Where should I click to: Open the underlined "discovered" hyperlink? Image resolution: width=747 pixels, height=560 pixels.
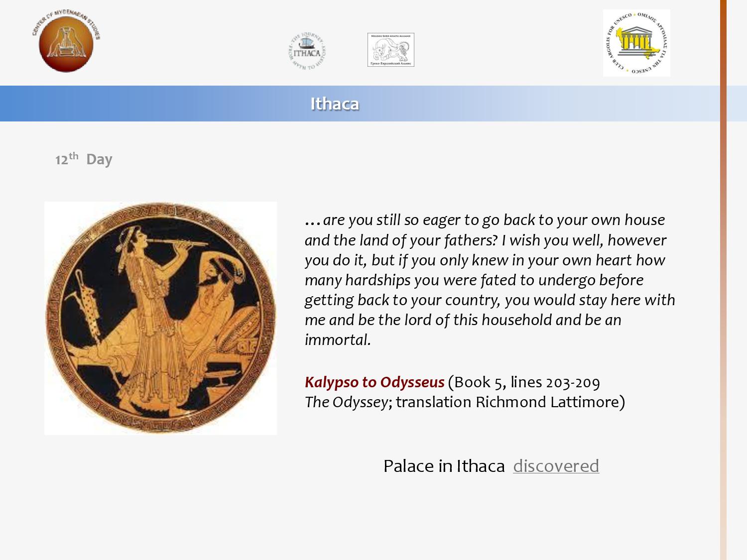(x=556, y=466)
